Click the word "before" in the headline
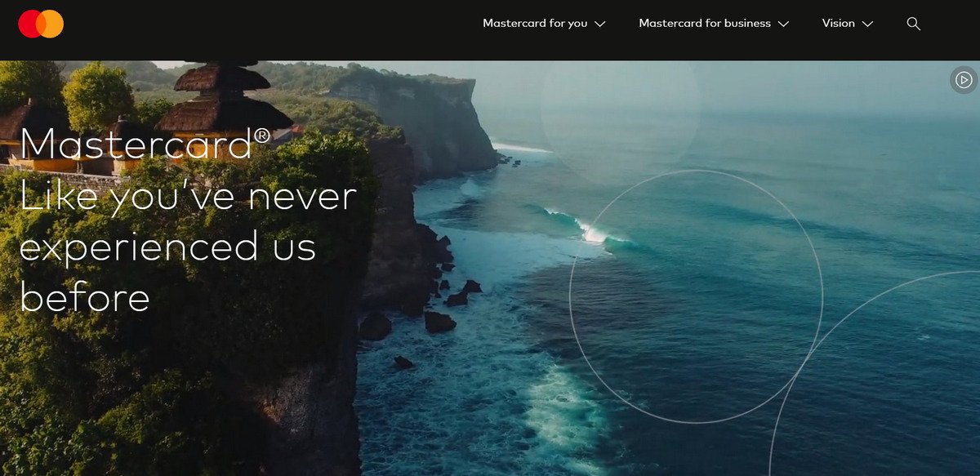The width and height of the screenshot is (980, 476). coord(85,296)
